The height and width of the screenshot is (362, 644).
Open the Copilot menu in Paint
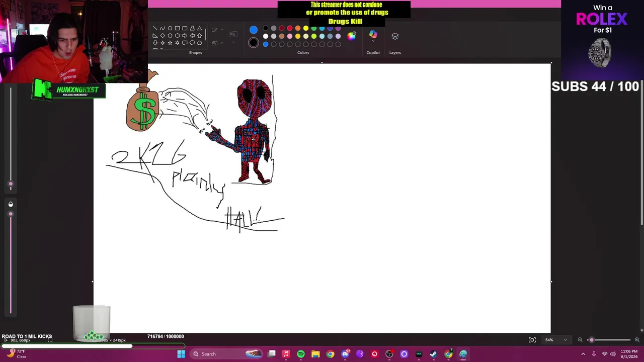click(373, 36)
